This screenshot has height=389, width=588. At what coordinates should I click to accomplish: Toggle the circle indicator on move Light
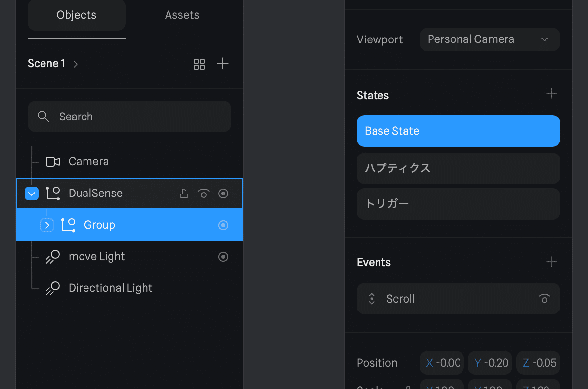(x=223, y=257)
